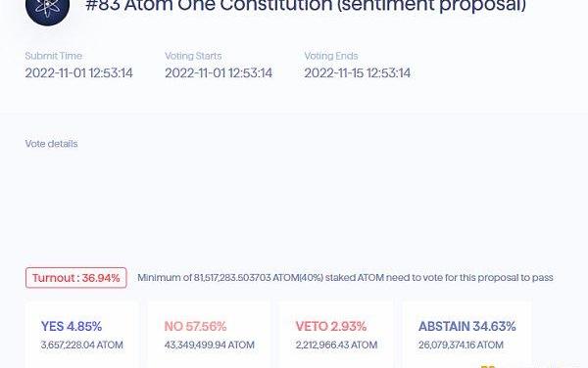Select the voting start timestamp value
Screen dimensions: 588x368
tap(219, 72)
